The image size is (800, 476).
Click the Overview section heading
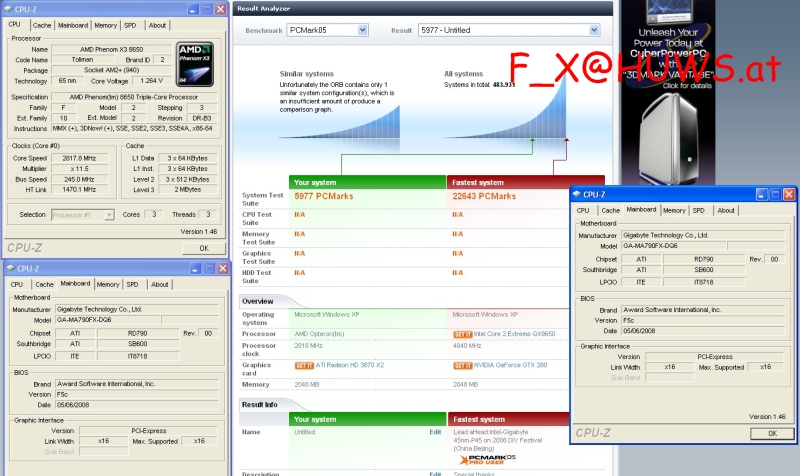[258, 302]
